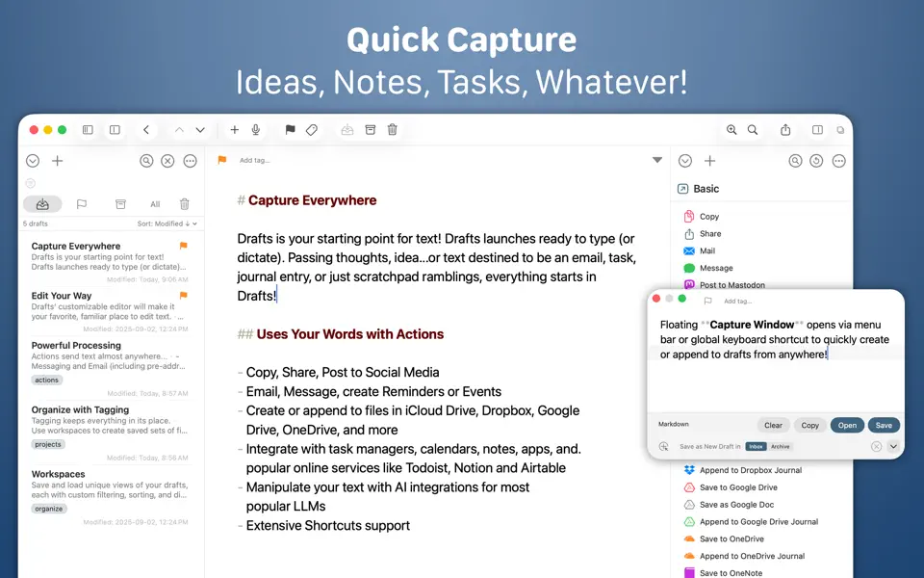Save the capture window text with Save button
The image size is (924, 578).
(x=883, y=425)
